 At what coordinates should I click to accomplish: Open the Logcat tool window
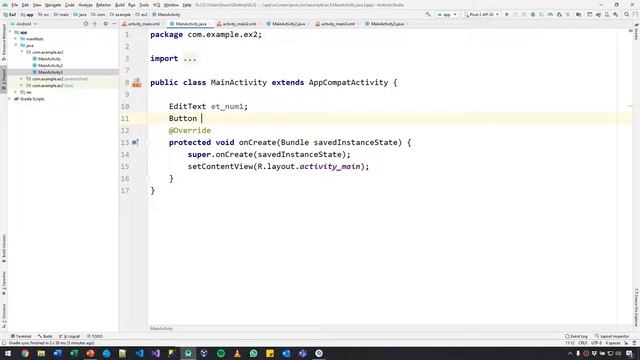click(x=69, y=336)
